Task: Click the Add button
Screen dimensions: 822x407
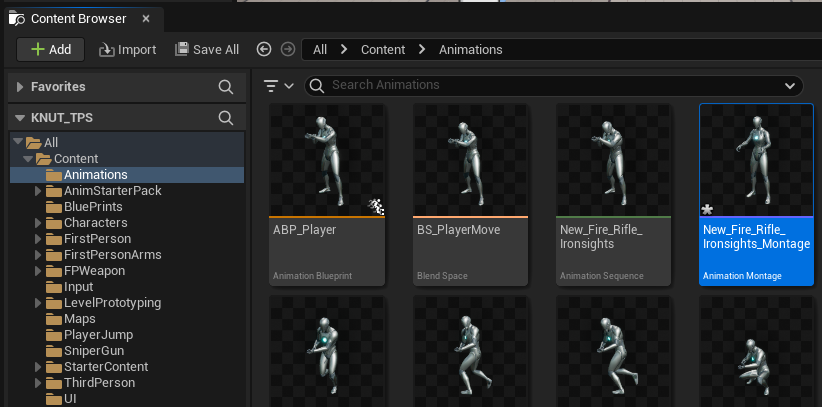Action: (50, 50)
